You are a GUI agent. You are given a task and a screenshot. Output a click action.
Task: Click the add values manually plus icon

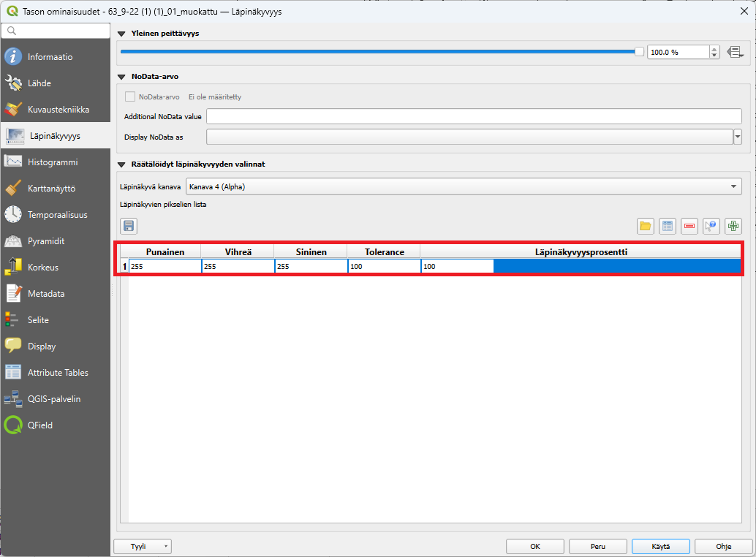click(x=733, y=226)
